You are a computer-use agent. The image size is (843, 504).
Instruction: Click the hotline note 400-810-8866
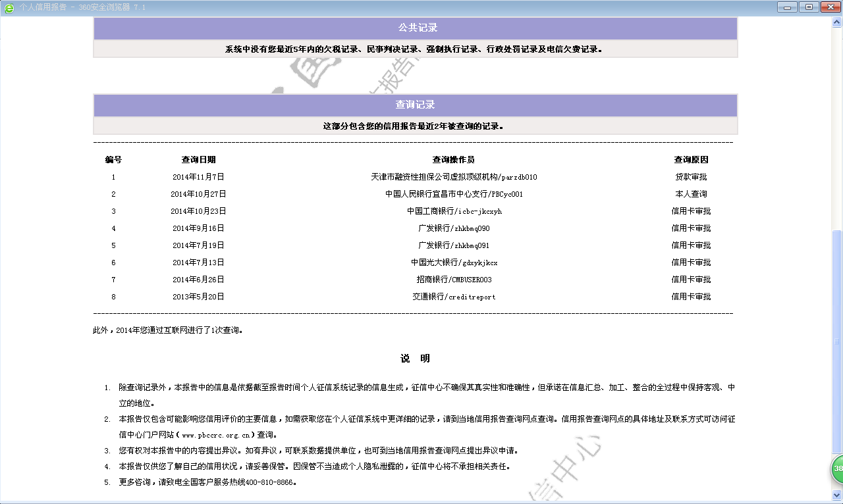(x=208, y=482)
